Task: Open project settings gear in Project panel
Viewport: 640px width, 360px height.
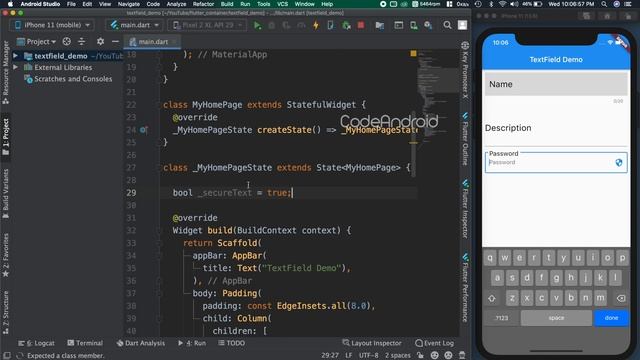Action: [x=100, y=42]
